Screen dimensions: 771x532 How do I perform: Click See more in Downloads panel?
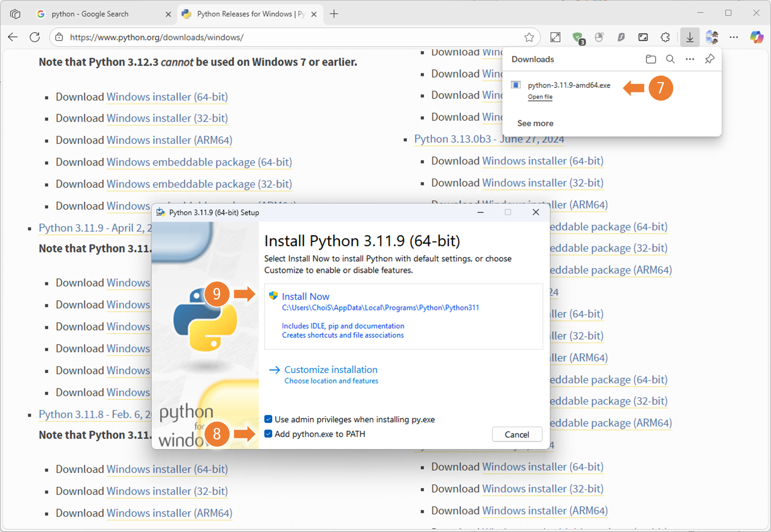click(x=535, y=123)
